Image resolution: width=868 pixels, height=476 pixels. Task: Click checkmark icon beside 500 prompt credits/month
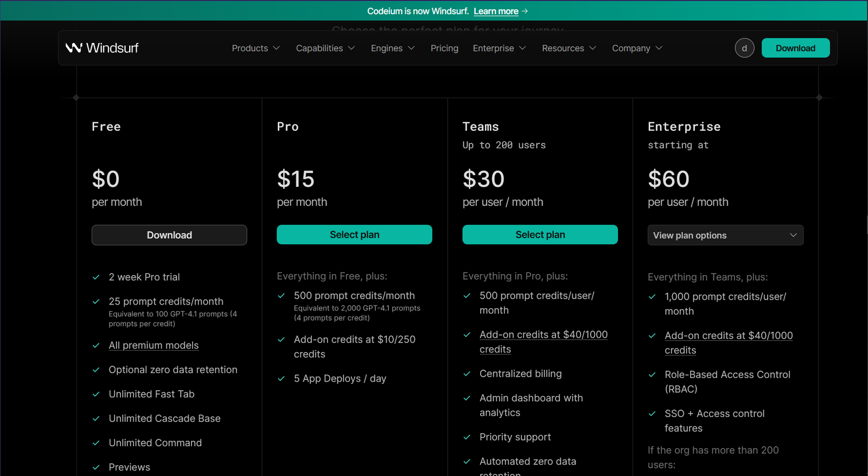(281, 296)
